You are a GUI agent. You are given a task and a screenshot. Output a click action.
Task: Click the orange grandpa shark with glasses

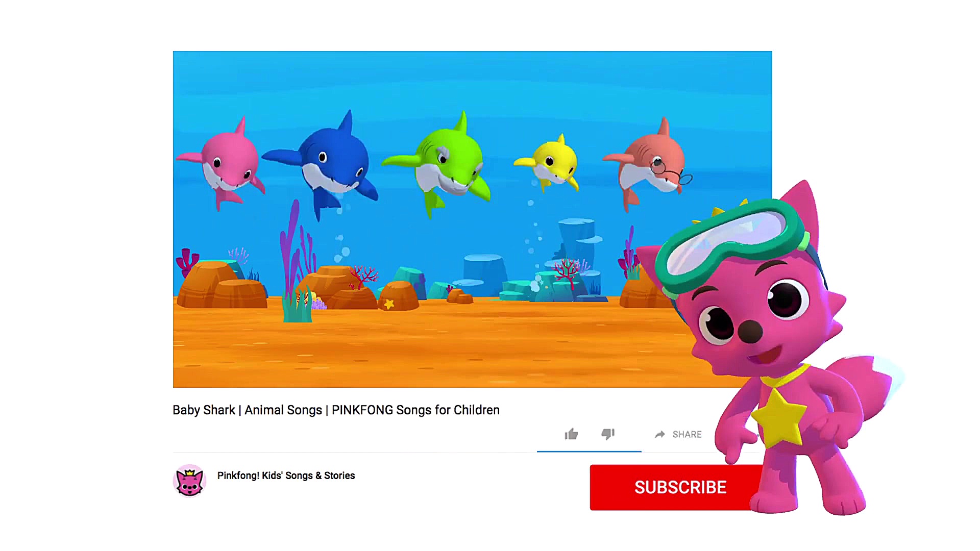coord(648,164)
